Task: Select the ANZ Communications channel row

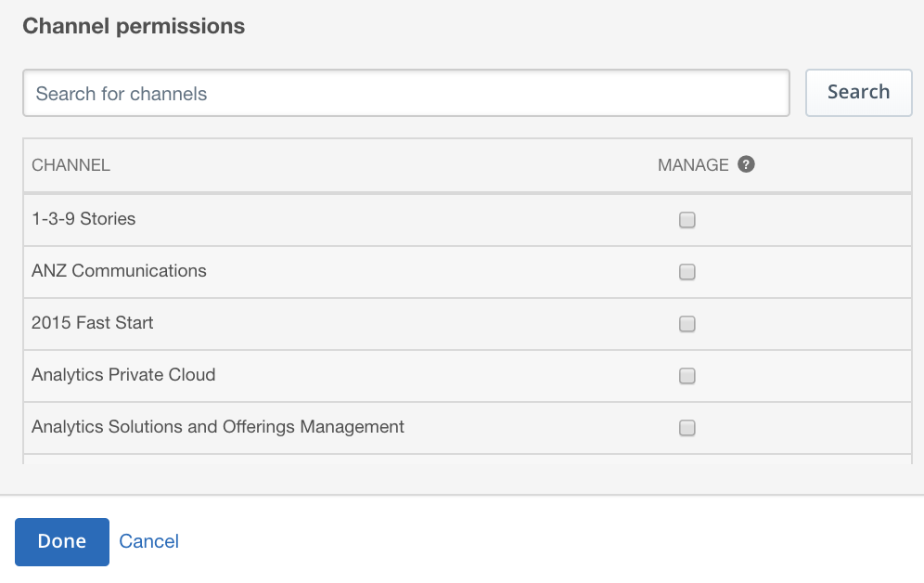Action: (x=468, y=272)
